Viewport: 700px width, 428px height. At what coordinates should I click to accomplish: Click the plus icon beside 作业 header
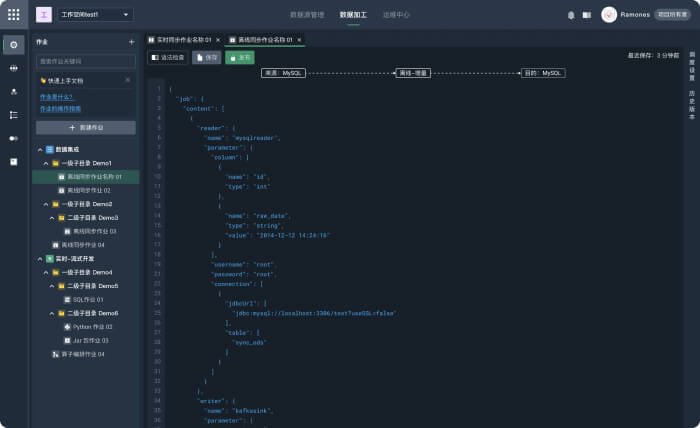131,42
